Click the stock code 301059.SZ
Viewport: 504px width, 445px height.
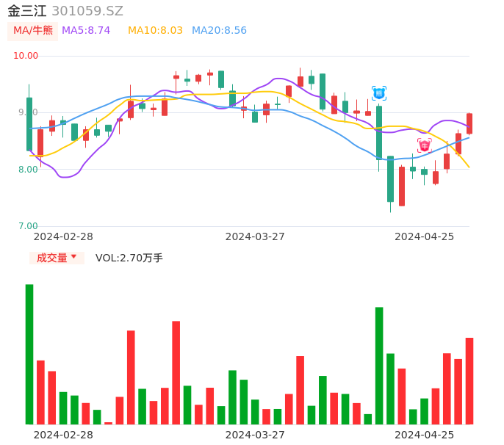coord(87,11)
